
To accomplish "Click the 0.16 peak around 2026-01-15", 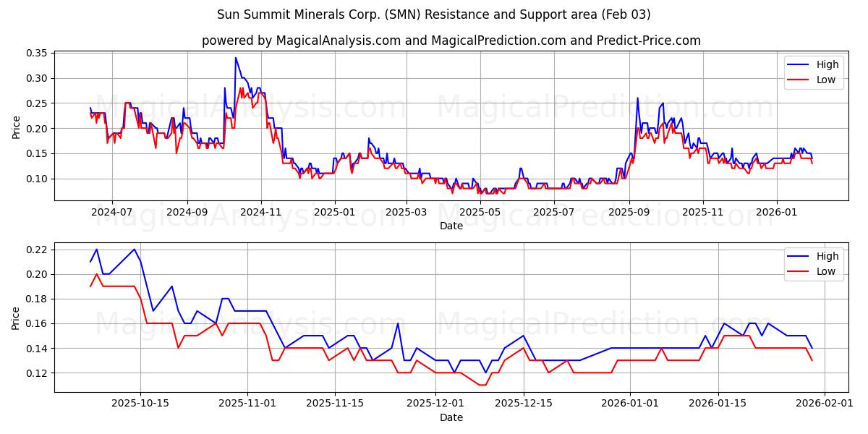I will (x=726, y=323).
